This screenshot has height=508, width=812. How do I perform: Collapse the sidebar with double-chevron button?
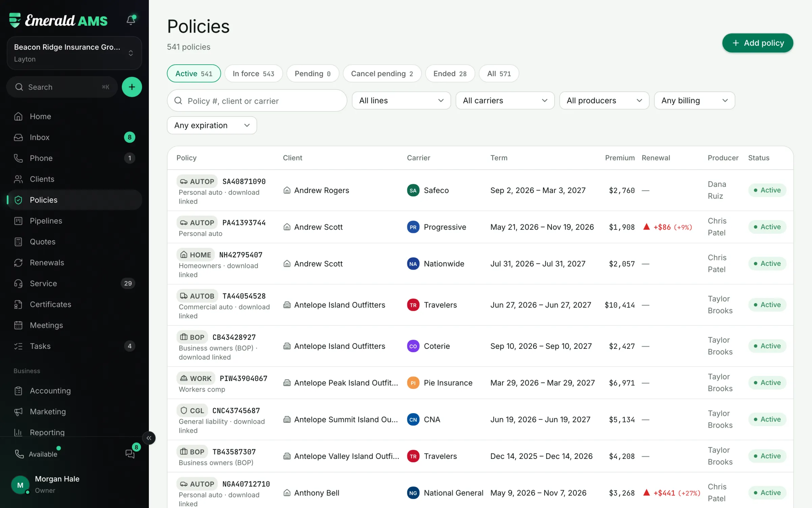tap(149, 438)
